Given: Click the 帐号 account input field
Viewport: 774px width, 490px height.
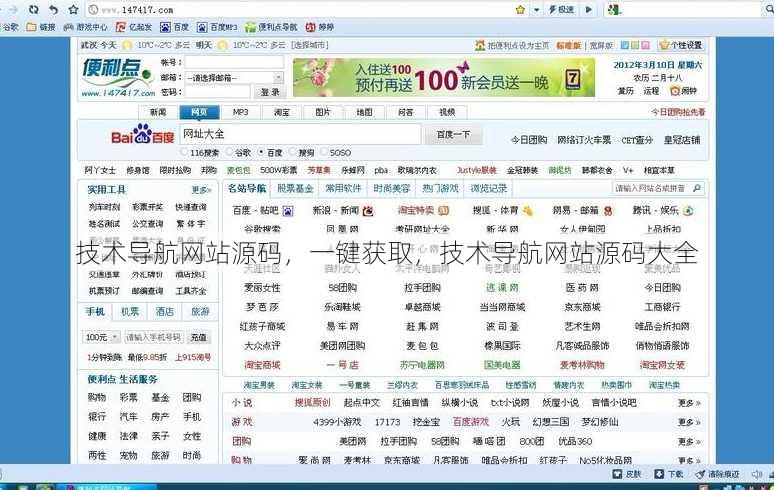Looking at the screenshot, I should [x=234, y=62].
